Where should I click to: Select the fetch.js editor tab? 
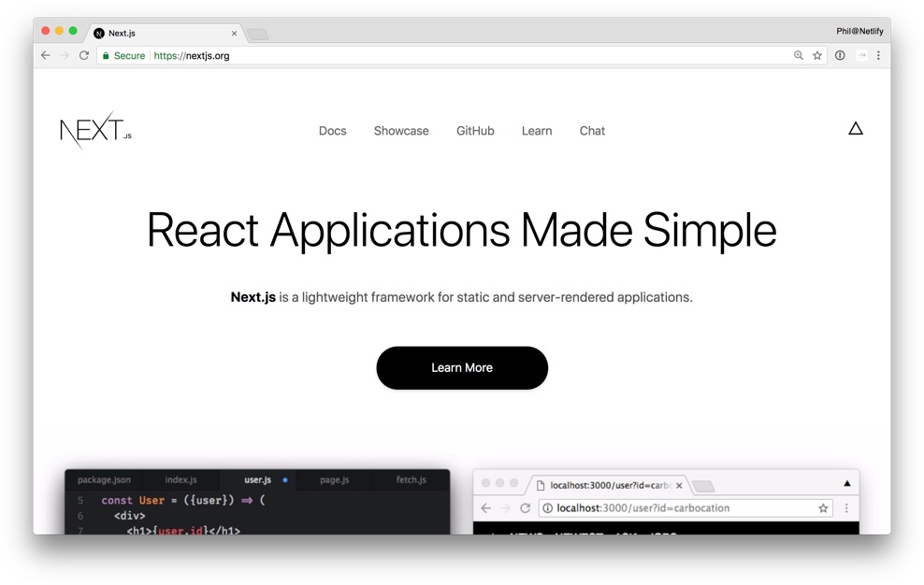click(x=411, y=479)
